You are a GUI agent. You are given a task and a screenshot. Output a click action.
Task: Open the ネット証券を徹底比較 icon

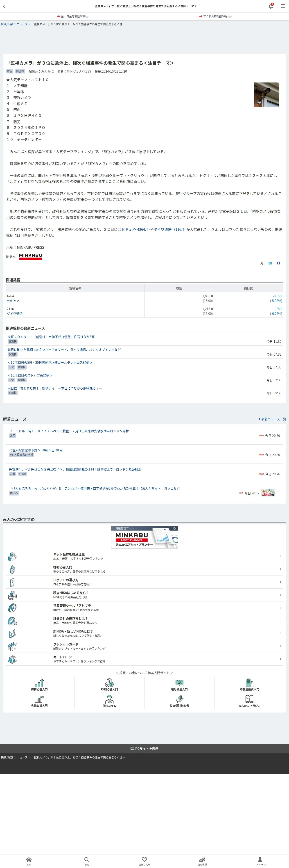tap(12, 556)
